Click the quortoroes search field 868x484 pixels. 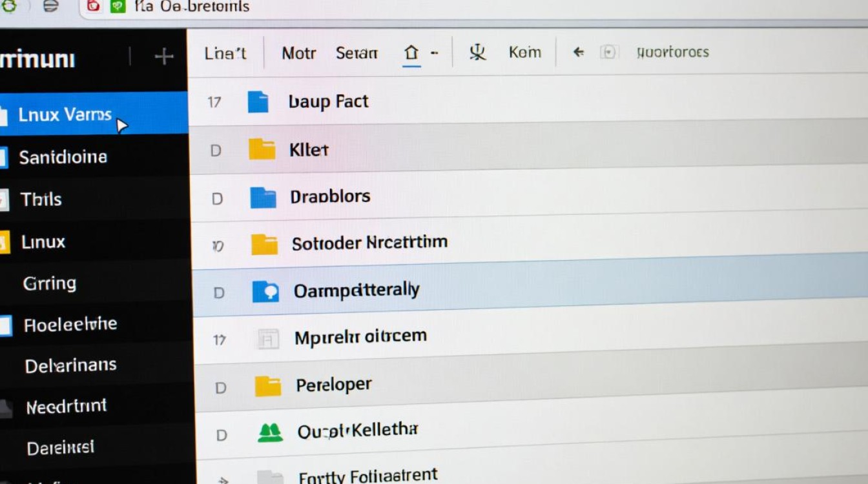[672, 52]
